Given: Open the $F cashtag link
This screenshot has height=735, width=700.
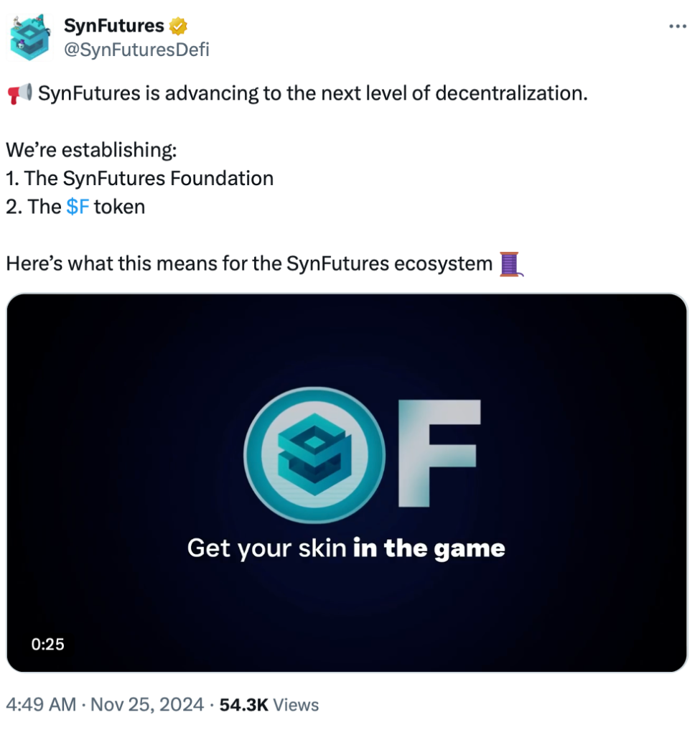Looking at the screenshot, I should (77, 207).
